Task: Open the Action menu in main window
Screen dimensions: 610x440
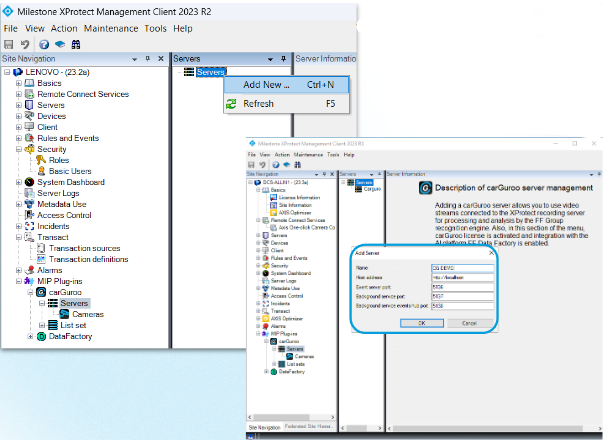Action: [x=64, y=28]
